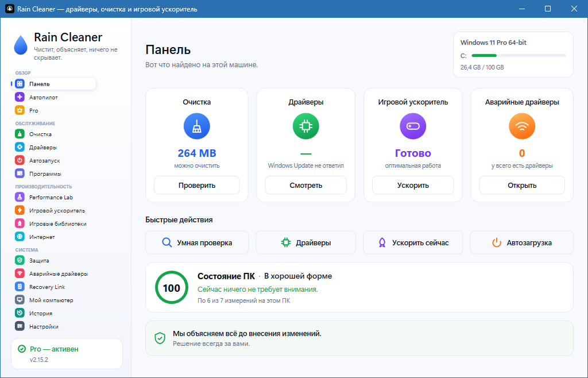Select Игровые библиотеки in the sidebar

coord(54,223)
